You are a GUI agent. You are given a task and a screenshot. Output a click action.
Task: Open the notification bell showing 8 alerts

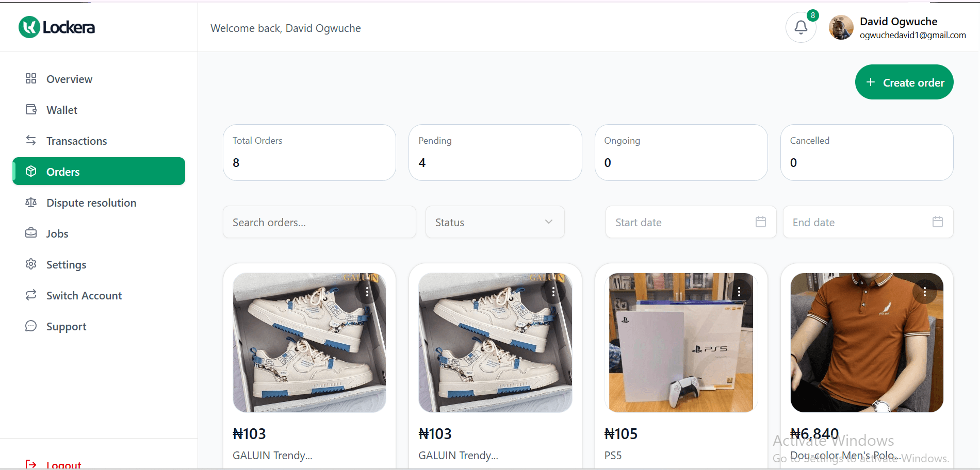click(801, 27)
